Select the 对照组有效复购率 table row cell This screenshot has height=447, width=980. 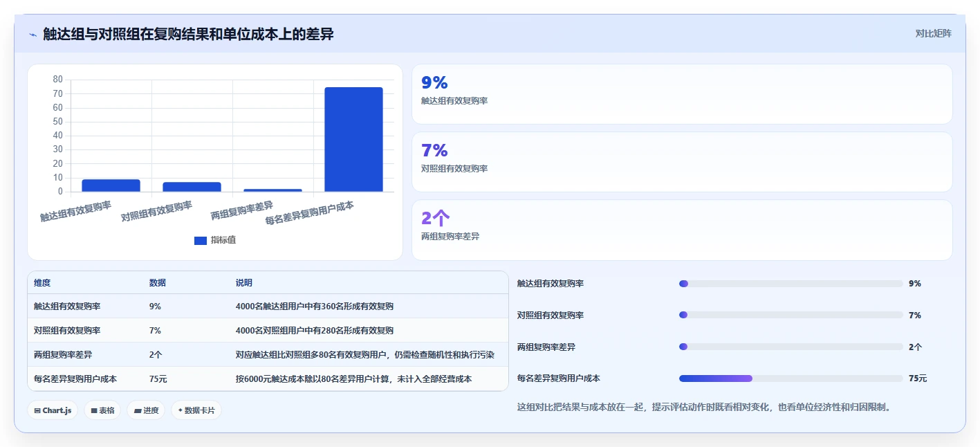click(x=67, y=331)
